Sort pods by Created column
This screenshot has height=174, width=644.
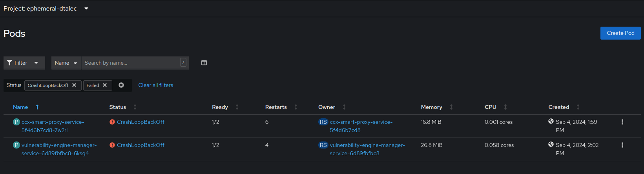coord(558,107)
